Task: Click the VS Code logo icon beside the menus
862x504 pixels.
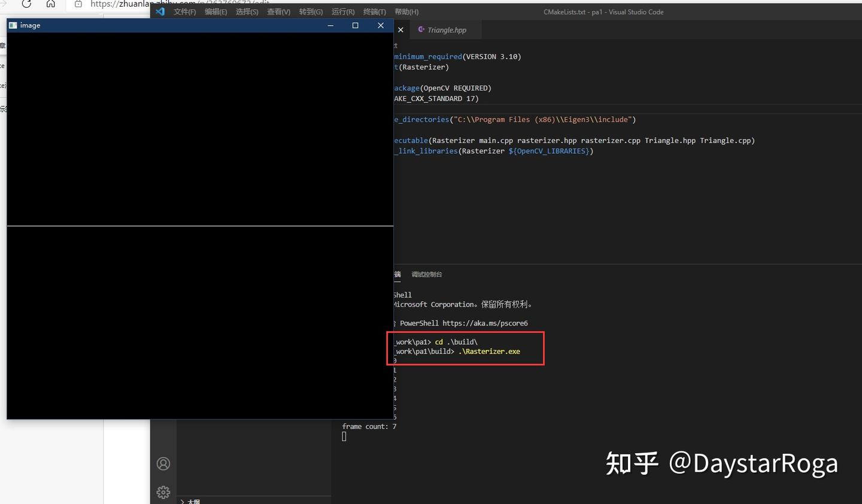Action: click(159, 11)
